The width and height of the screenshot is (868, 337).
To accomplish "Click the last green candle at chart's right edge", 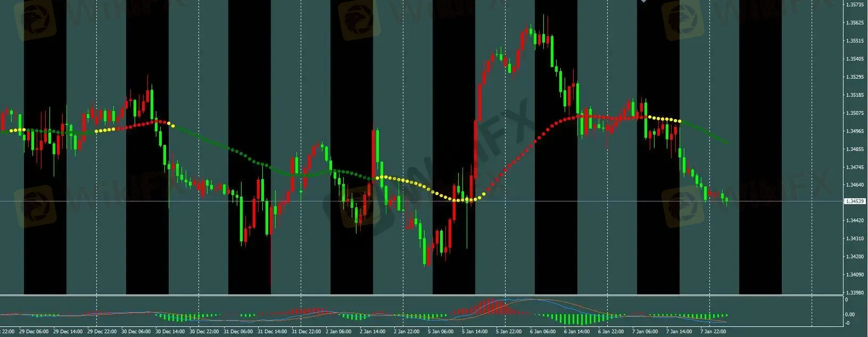I will coord(726,201).
